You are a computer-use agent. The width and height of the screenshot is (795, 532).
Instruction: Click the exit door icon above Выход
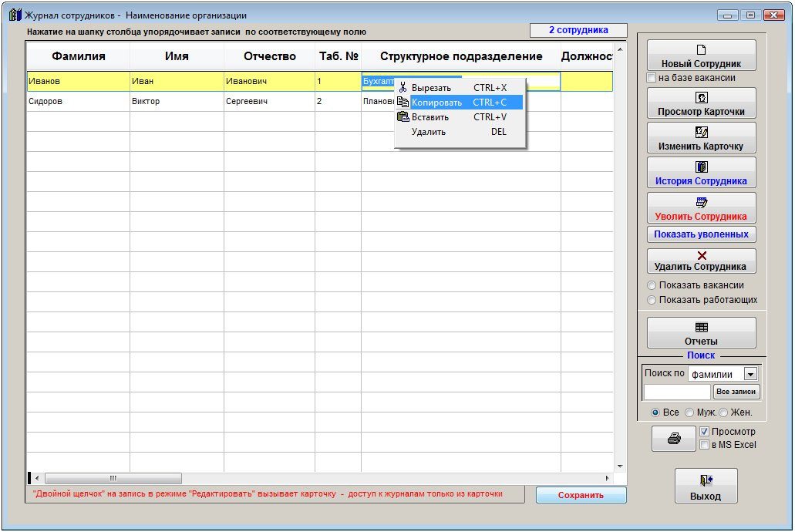coord(706,480)
